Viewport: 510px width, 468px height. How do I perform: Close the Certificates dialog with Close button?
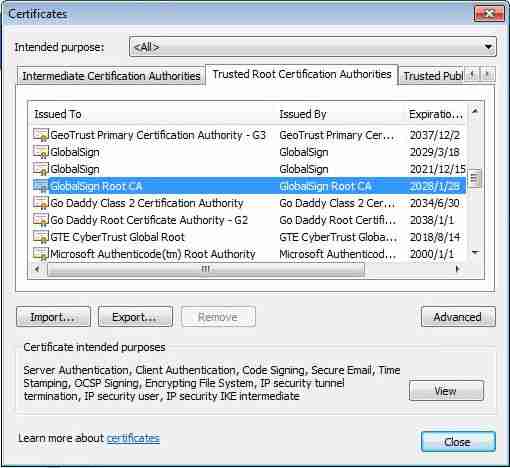click(458, 442)
